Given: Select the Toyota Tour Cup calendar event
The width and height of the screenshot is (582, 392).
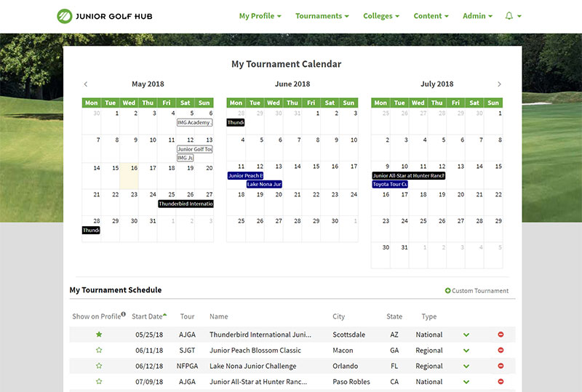Looking at the screenshot, I should coord(390,185).
